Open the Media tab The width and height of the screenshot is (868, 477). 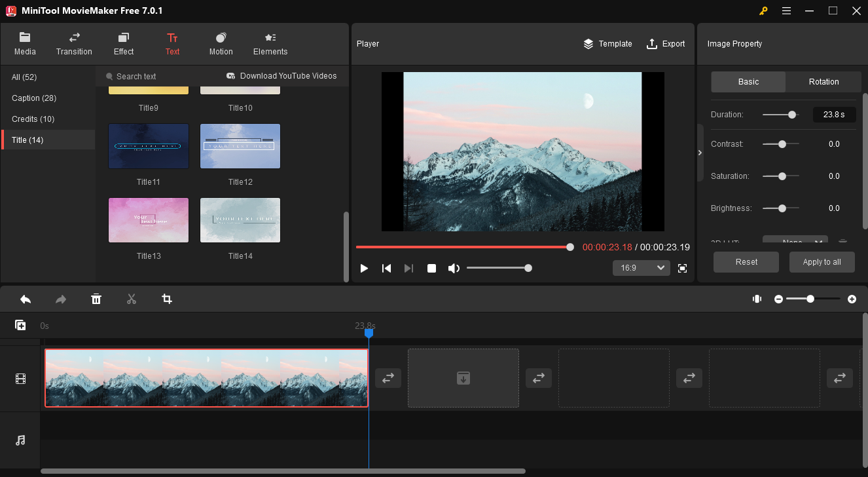click(x=25, y=43)
